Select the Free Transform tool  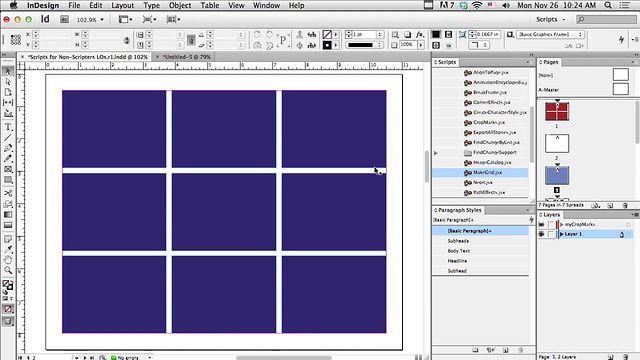pos(8,204)
